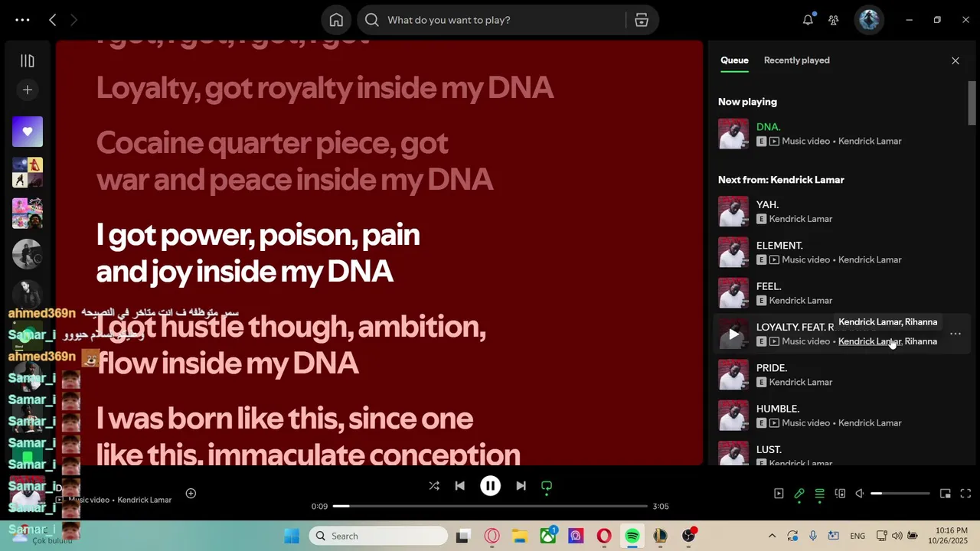980x551 pixels.
Task: Open Liked Songs heart tile
Action: click(x=28, y=132)
